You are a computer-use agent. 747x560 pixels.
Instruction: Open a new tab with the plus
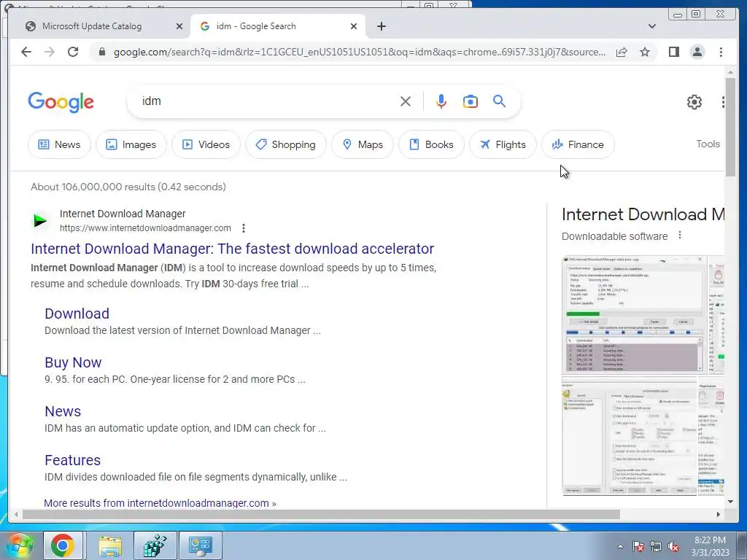[x=381, y=26]
